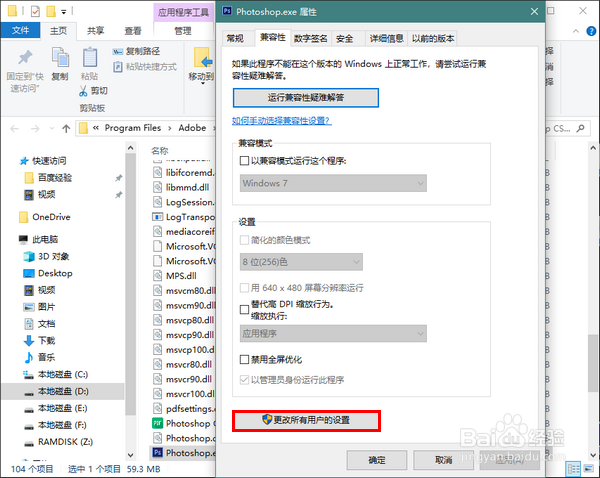Click the Back navigation arrow

(15, 129)
